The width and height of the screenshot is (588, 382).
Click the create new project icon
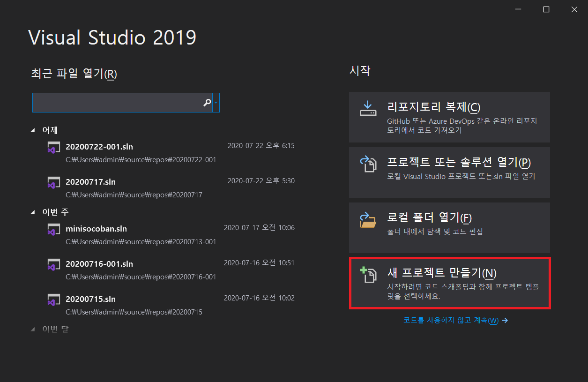(368, 275)
